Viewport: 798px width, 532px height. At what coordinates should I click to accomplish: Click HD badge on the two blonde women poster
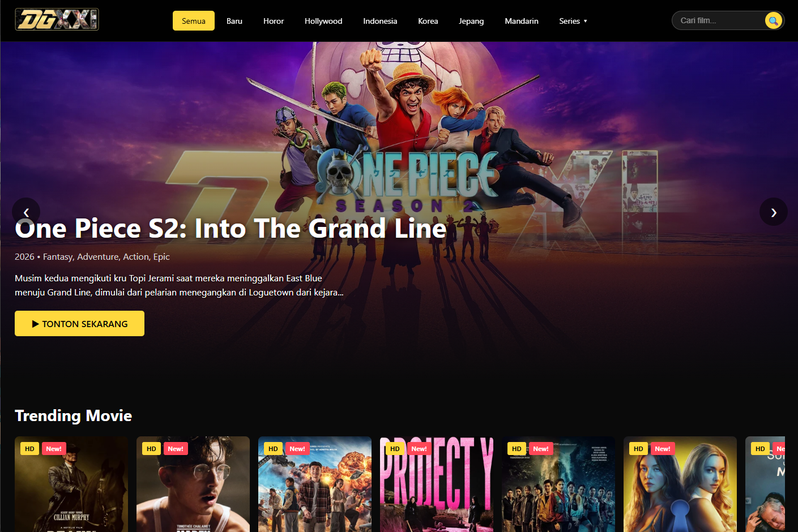coord(639,449)
